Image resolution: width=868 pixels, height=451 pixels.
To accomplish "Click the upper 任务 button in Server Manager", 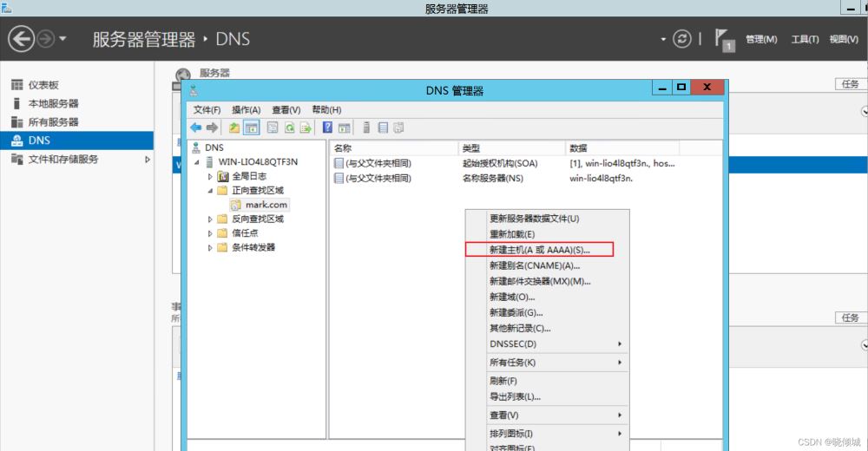I will [x=850, y=84].
